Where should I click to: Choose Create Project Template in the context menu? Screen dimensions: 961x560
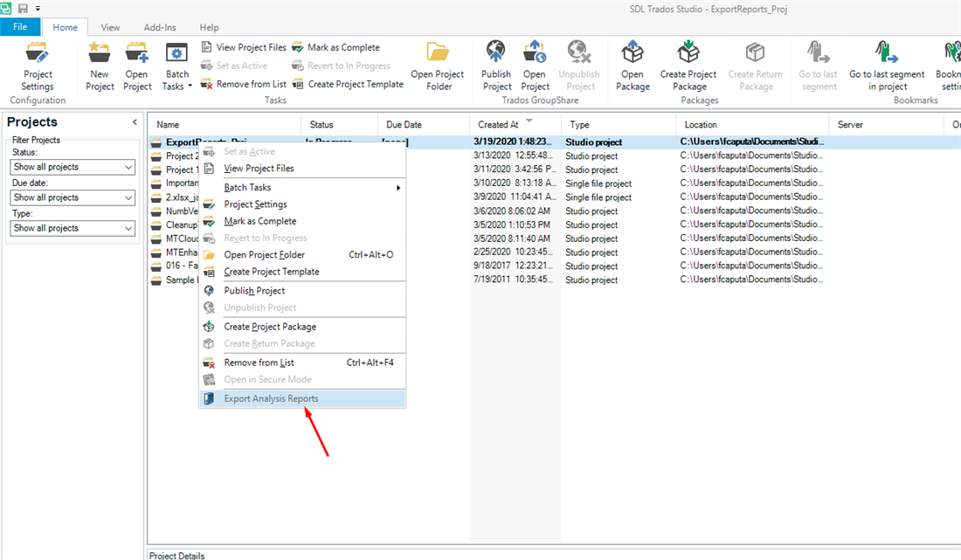point(302,272)
